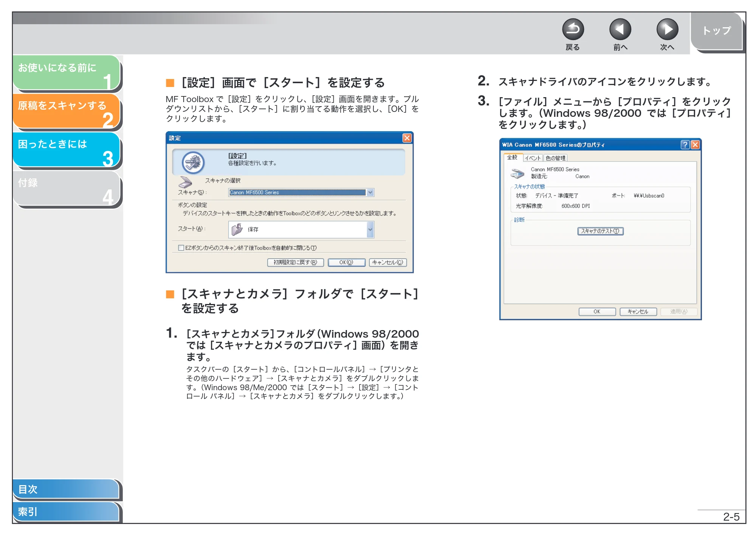Viewport: 756px width, 535px height.
Task: Expand the スキャナ Canon MF6500 Series dropdown
Action: click(370, 192)
